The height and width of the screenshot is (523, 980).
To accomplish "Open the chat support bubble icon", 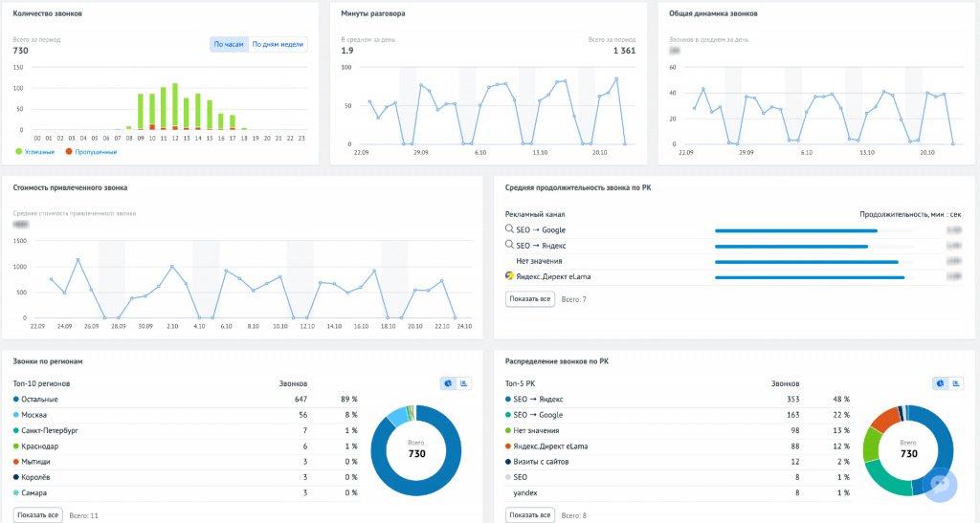I will pos(940,485).
